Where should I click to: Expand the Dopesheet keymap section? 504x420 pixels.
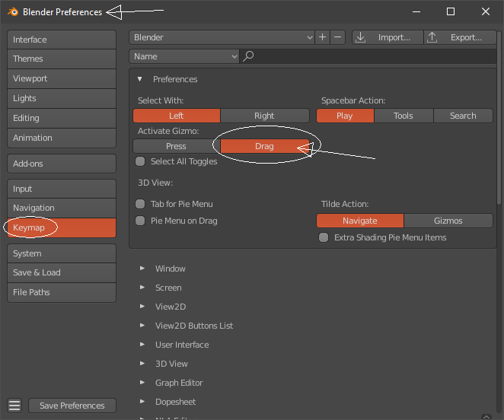click(142, 402)
